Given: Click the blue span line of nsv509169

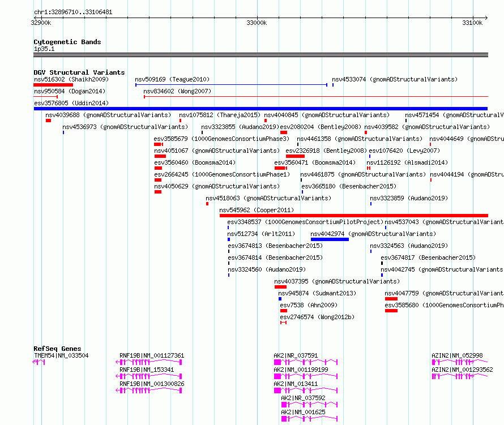Looking at the screenshot, I should point(231,85).
